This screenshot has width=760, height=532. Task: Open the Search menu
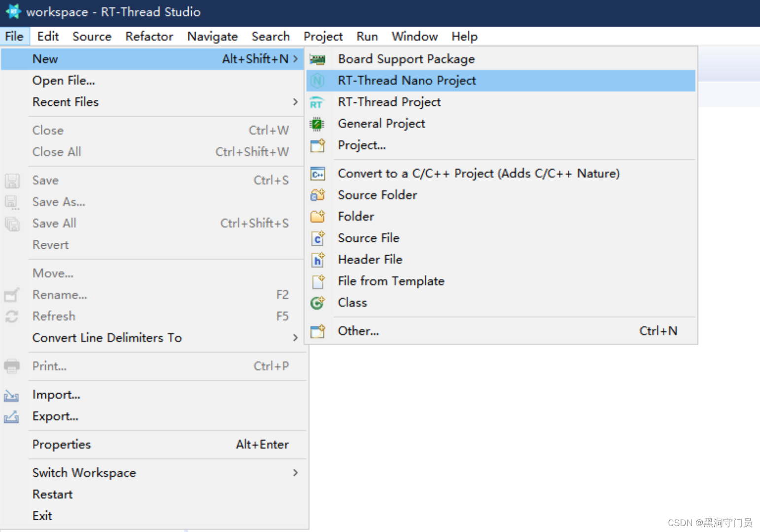[x=271, y=36]
